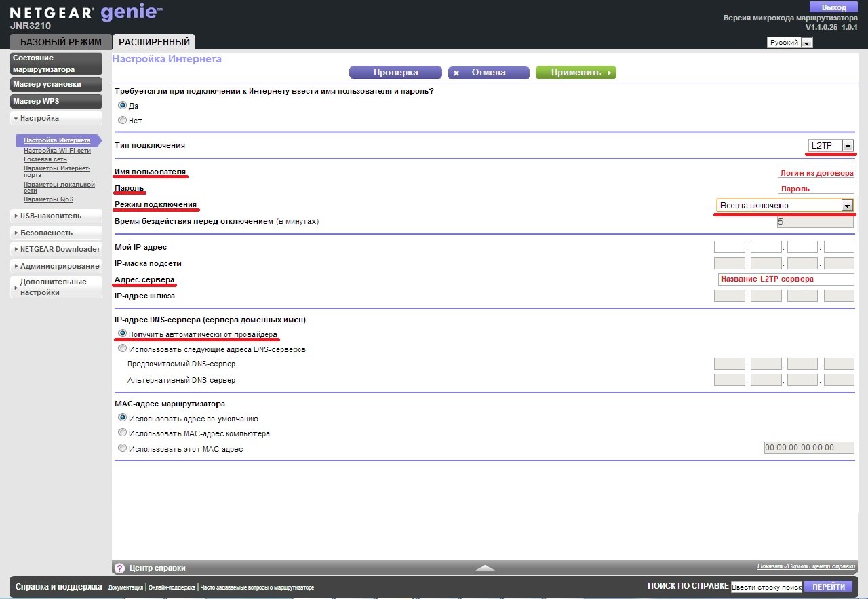Select 'Использовать этот MAC-адрес' radio button
The width and height of the screenshot is (868, 599).
click(x=123, y=448)
